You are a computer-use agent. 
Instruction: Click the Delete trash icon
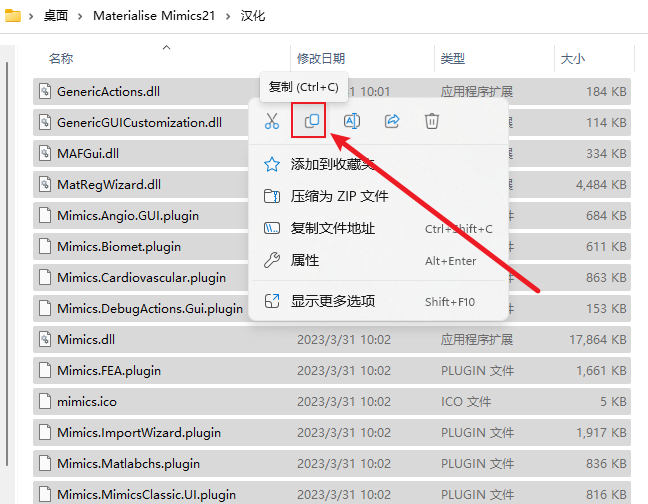pyautogui.click(x=431, y=121)
